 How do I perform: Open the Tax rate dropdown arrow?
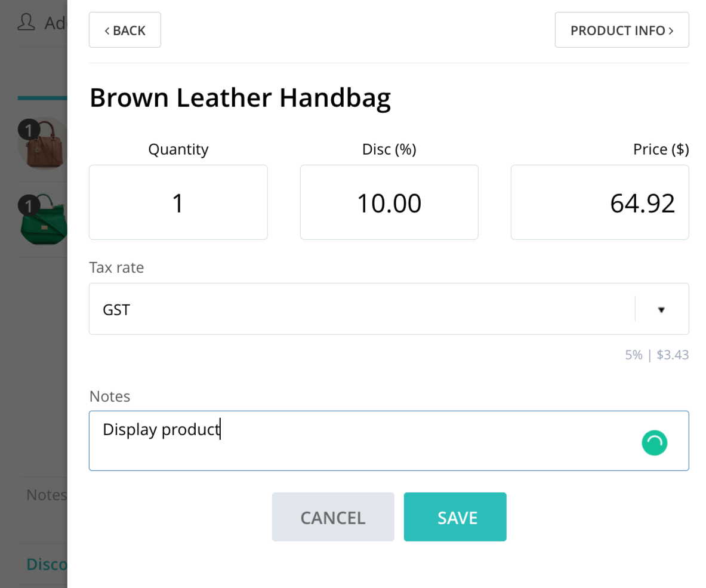[x=661, y=309]
